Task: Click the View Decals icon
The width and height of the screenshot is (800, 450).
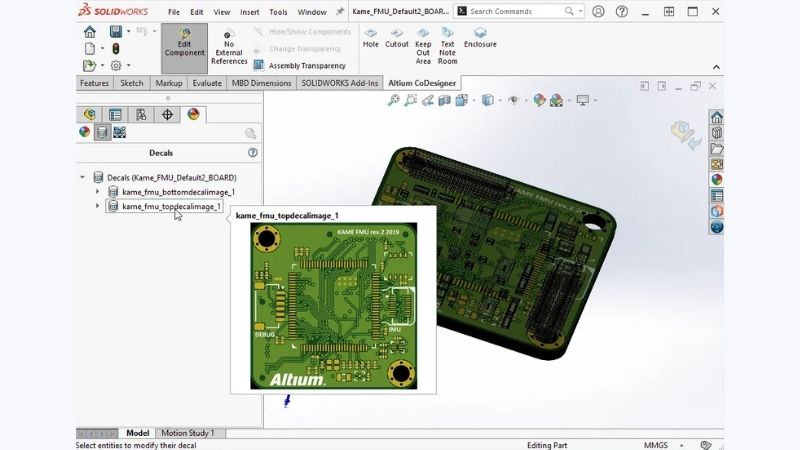Action: pos(102,133)
